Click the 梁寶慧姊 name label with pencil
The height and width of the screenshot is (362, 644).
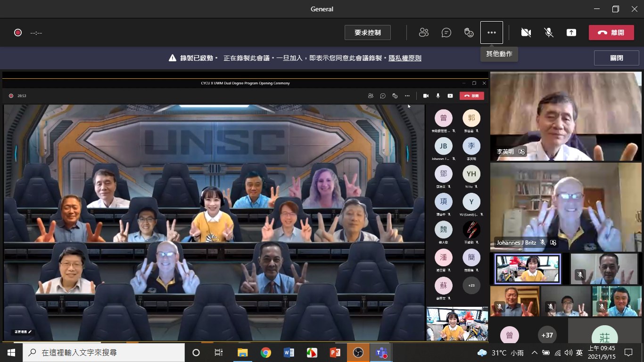tap(23, 332)
